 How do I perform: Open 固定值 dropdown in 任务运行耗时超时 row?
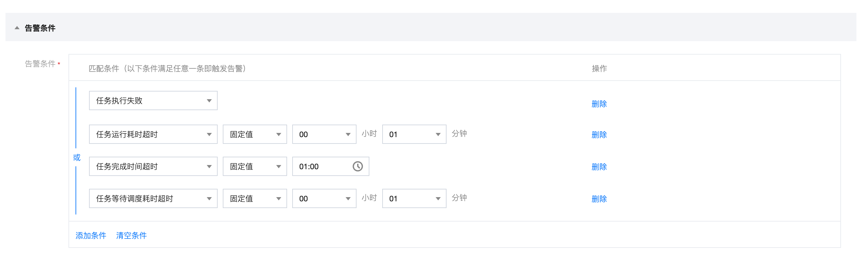(255, 135)
